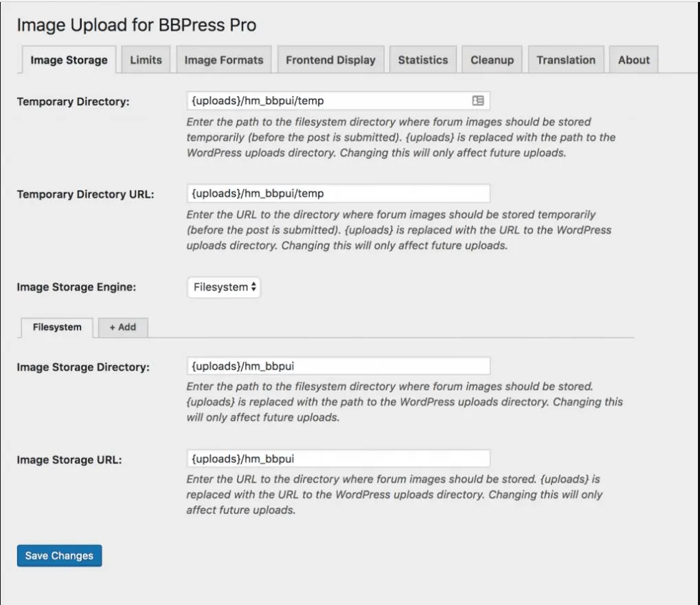The width and height of the screenshot is (700, 605).
Task: Open the Cleanup tab
Action: [x=492, y=60]
